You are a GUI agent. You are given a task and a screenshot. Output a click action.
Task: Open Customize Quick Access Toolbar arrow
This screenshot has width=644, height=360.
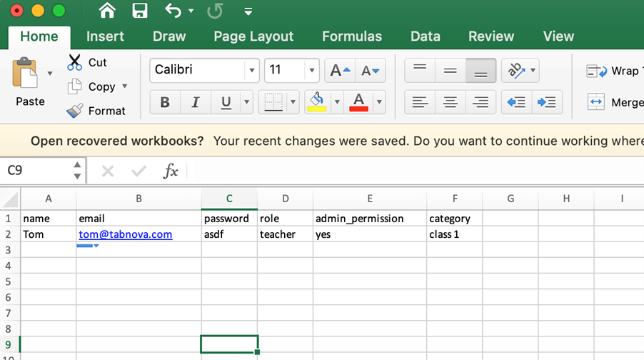coord(248,11)
